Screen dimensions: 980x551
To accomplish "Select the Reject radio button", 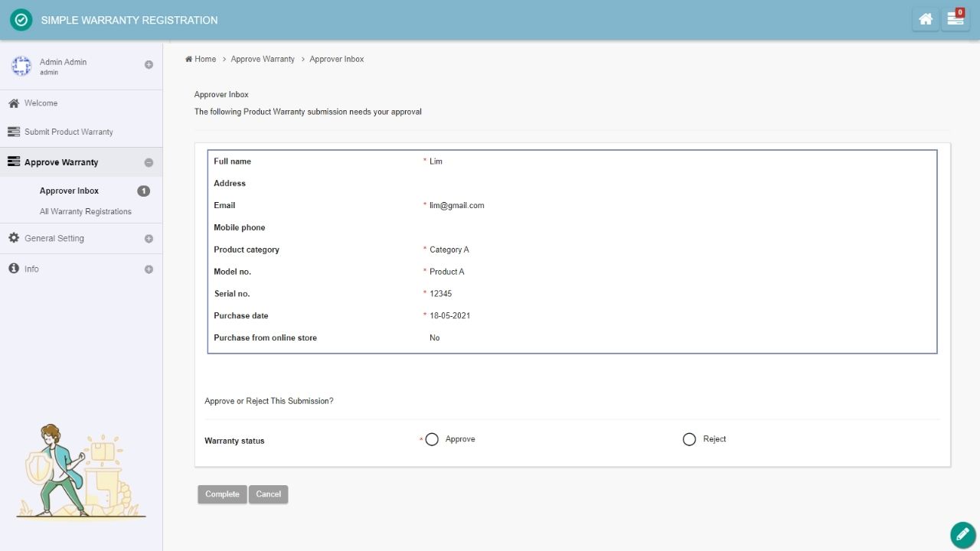I will [x=689, y=439].
